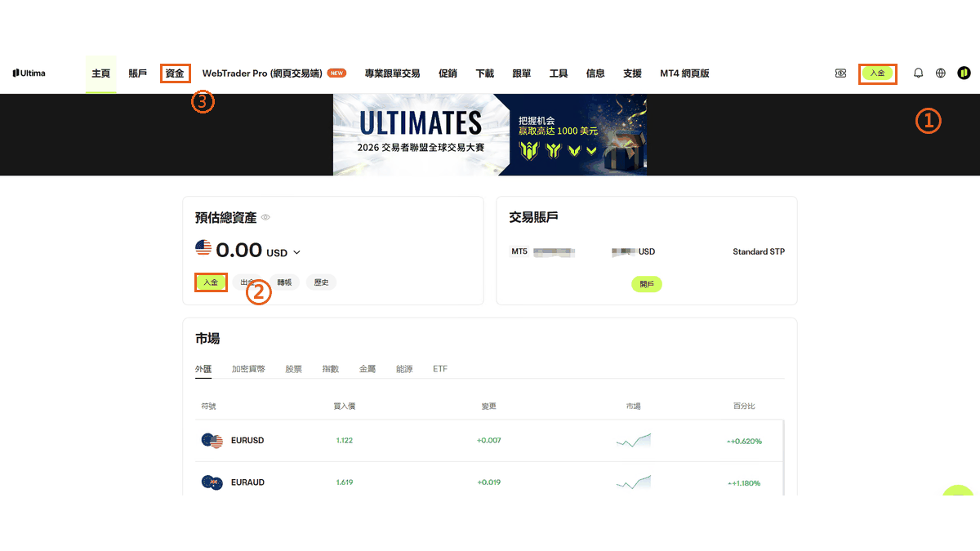Click 入金 button under estimated assets

211,282
